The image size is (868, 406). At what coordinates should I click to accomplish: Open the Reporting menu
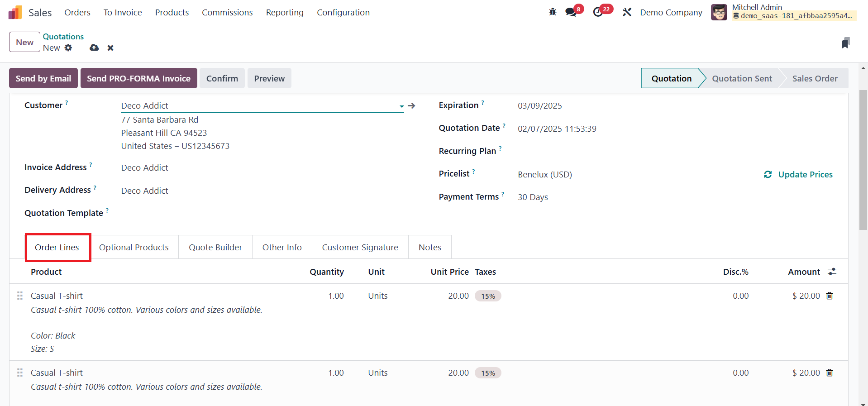click(285, 12)
